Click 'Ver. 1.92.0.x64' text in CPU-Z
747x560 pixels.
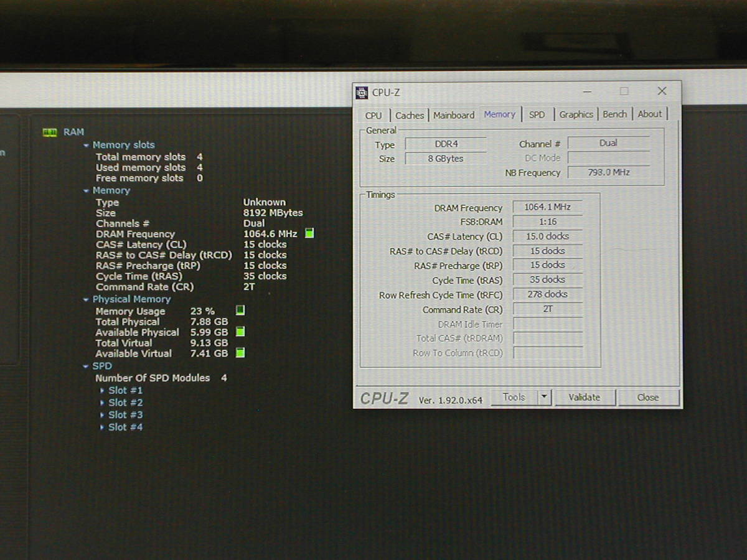coord(450,400)
